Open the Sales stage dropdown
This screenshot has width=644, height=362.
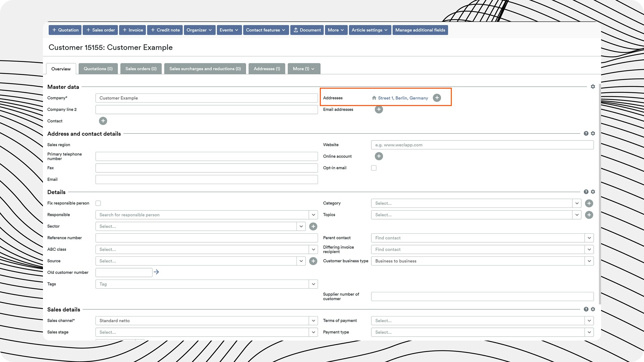313,332
